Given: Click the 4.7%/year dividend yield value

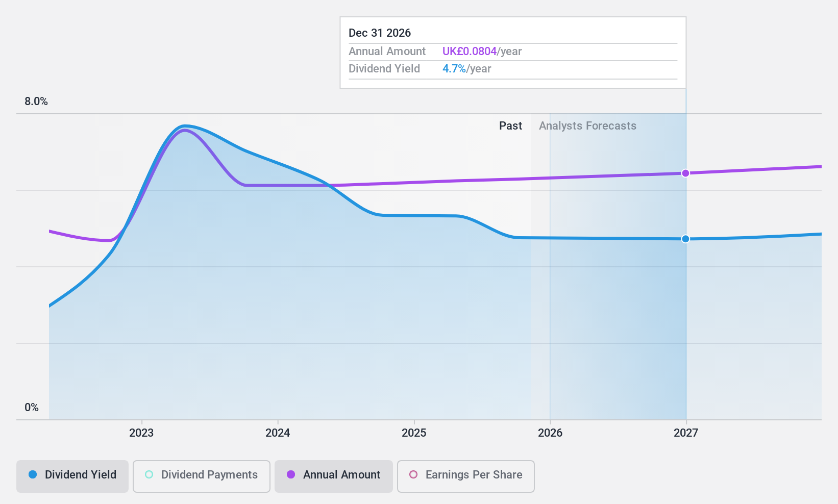Looking at the screenshot, I should [454, 68].
